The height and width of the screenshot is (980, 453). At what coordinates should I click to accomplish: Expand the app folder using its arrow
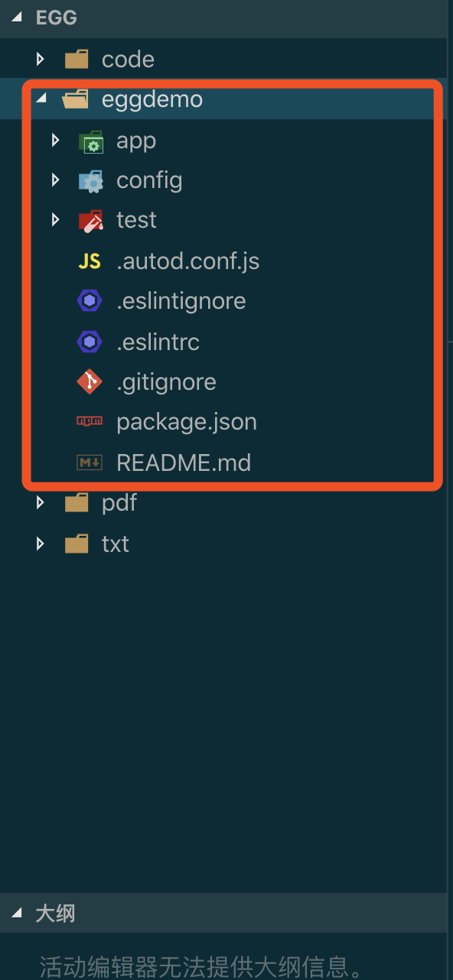click(x=54, y=140)
